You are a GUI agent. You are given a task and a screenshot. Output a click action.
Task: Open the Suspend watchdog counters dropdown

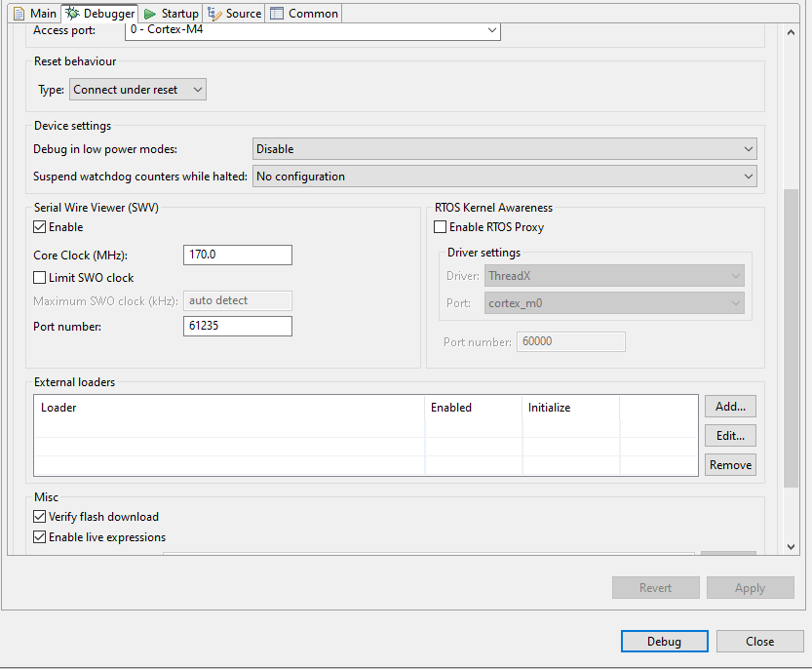(748, 177)
